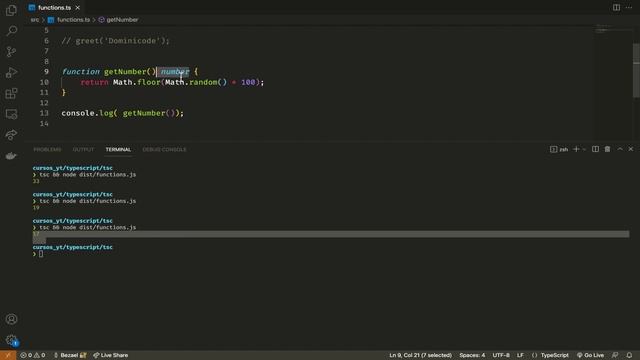This screenshot has width=640, height=360.
Task: Click the Bezael status bar item
Action: pos(70,355)
